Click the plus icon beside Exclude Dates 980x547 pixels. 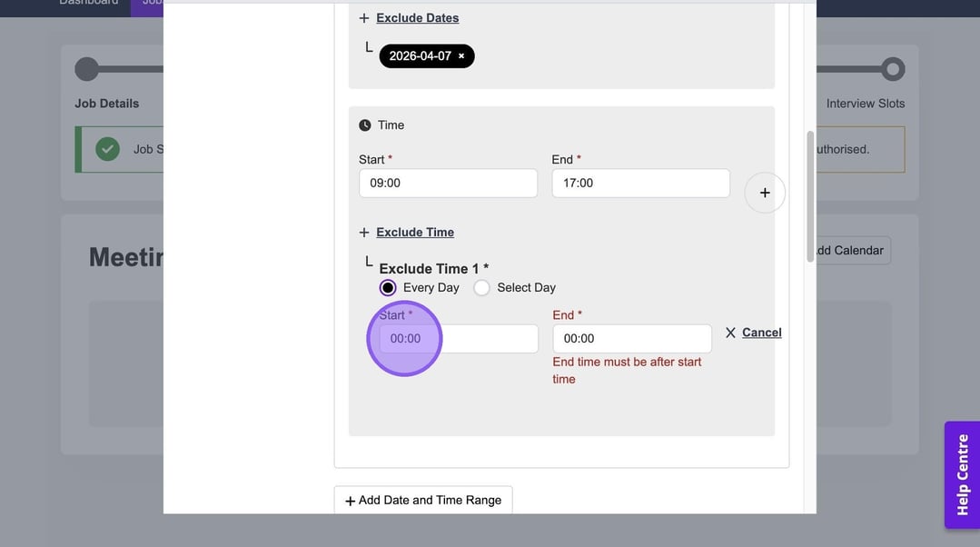click(x=364, y=18)
